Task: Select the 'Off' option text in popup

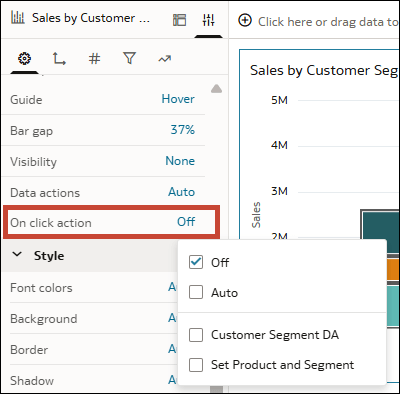Action: pos(220,262)
